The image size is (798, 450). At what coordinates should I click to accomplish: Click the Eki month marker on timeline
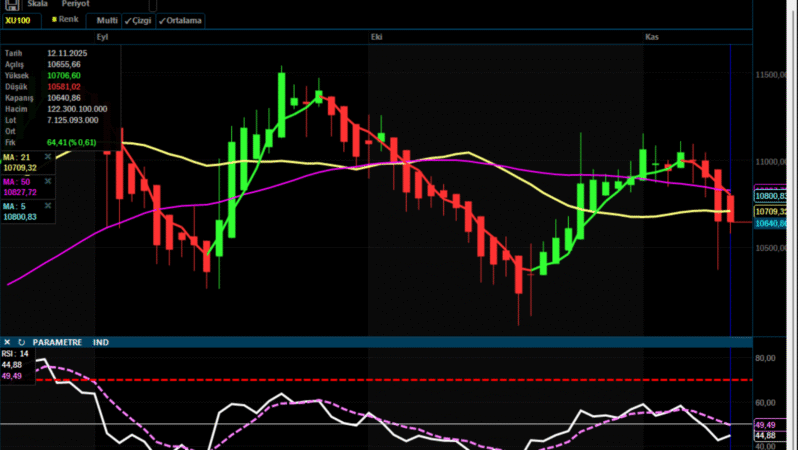point(377,37)
